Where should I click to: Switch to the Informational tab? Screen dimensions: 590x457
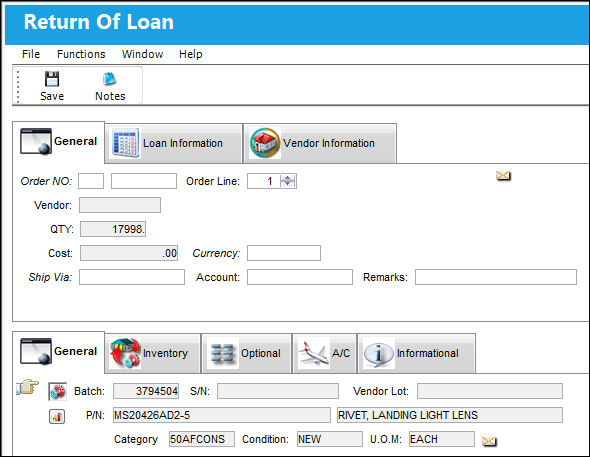pos(417,353)
